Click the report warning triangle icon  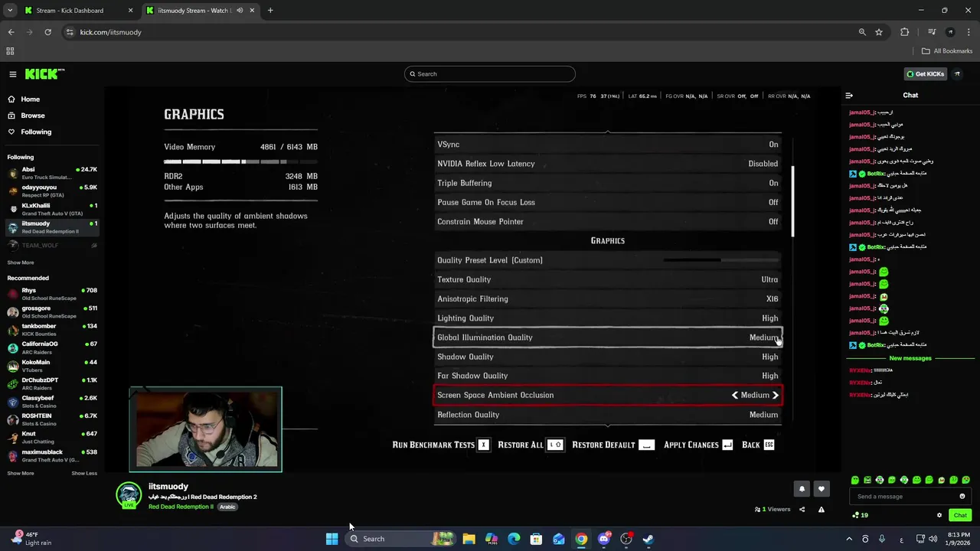[822, 510]
